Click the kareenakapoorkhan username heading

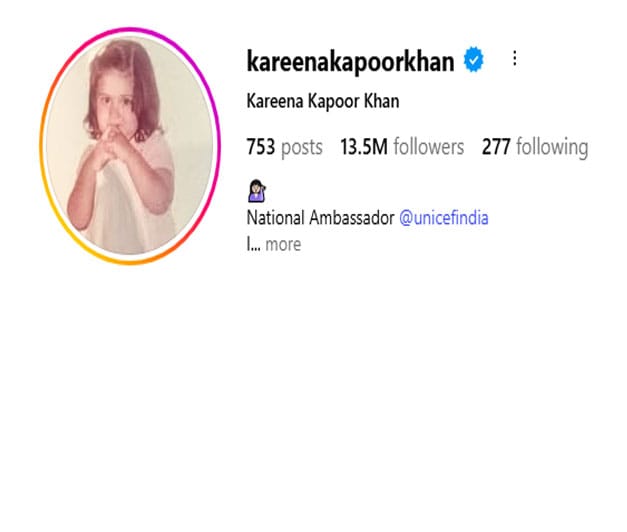tap(350, 62)
